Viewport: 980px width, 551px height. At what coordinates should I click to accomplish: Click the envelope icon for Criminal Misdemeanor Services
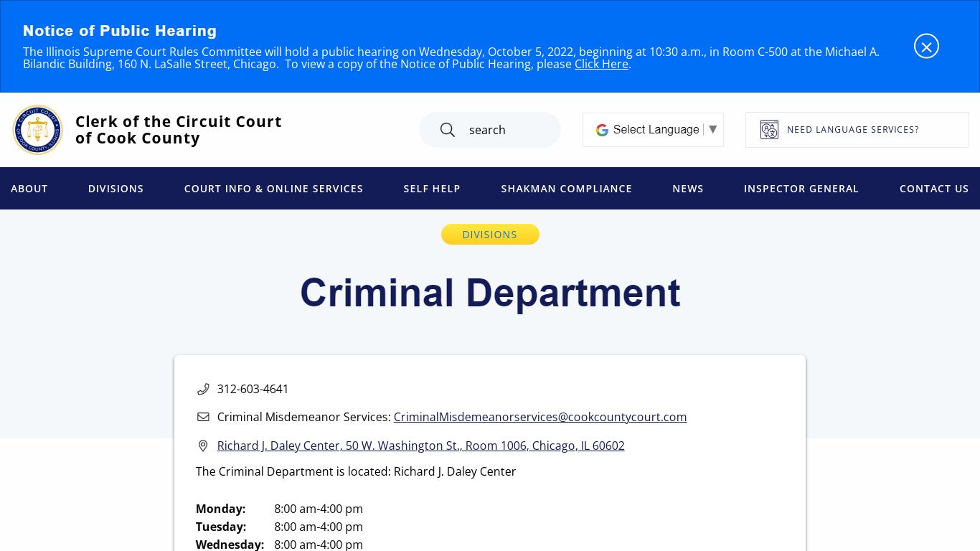pos(204,417)
